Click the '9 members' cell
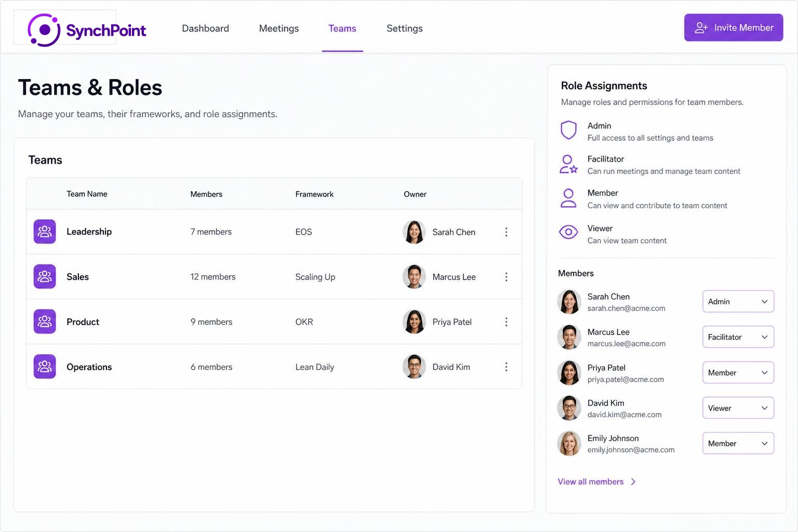The height and width of the screenshot is (532, 798). click(211, 322)
